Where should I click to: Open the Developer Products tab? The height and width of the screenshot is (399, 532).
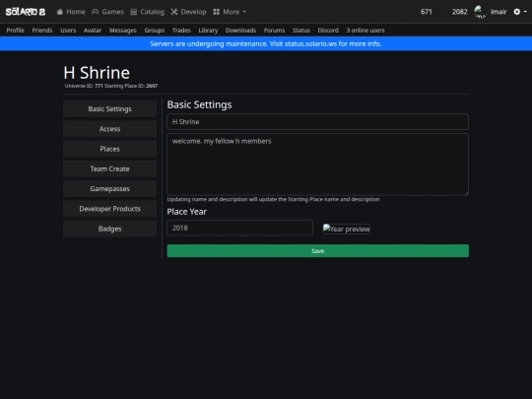point(109,209)
